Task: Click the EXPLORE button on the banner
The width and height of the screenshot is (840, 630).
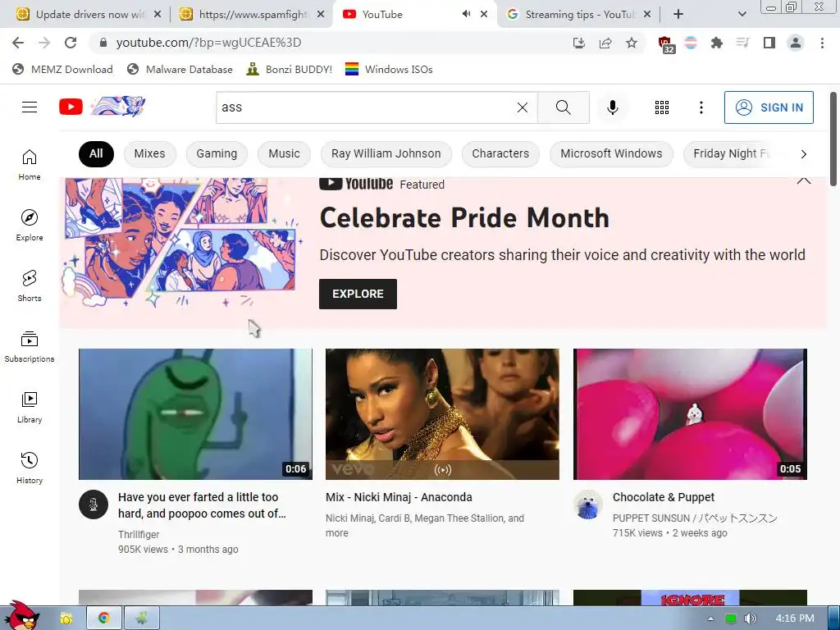Action: [358, 294]
